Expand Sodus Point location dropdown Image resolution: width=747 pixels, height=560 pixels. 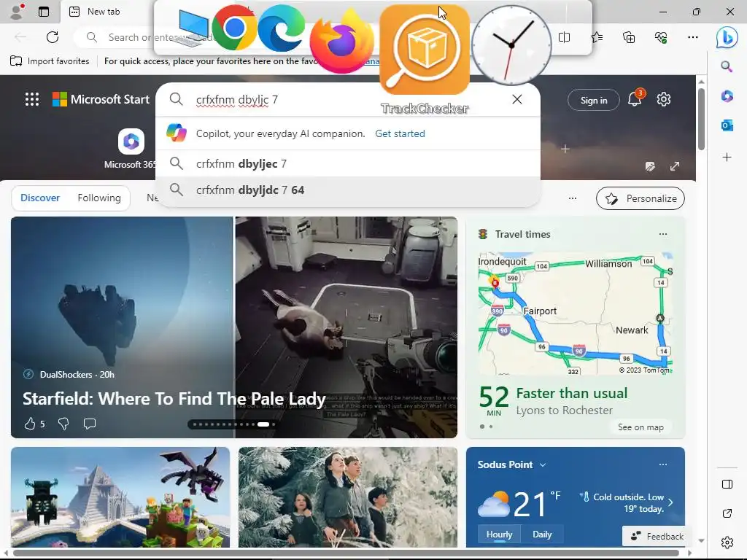[543, 464]
